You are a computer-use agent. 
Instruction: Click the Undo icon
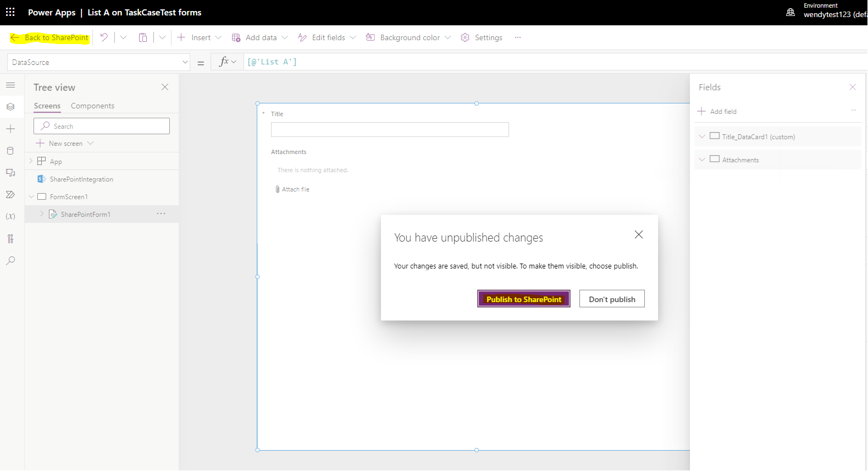104,37
